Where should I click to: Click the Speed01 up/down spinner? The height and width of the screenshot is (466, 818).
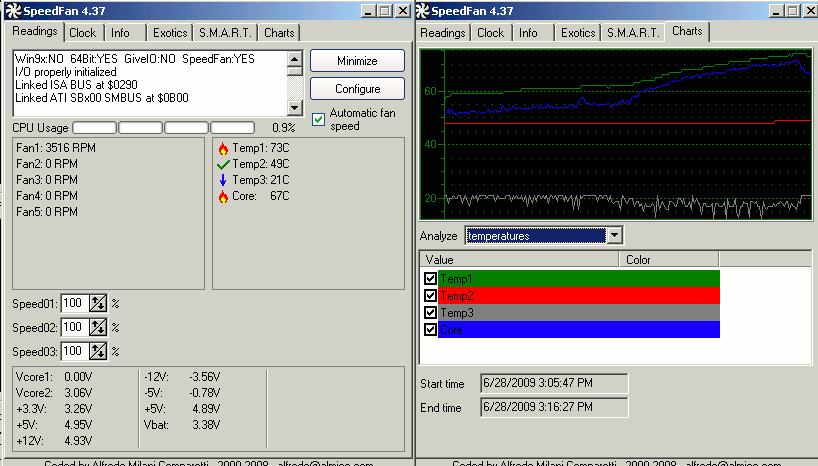pyautogui.click(x=98, y=303)
